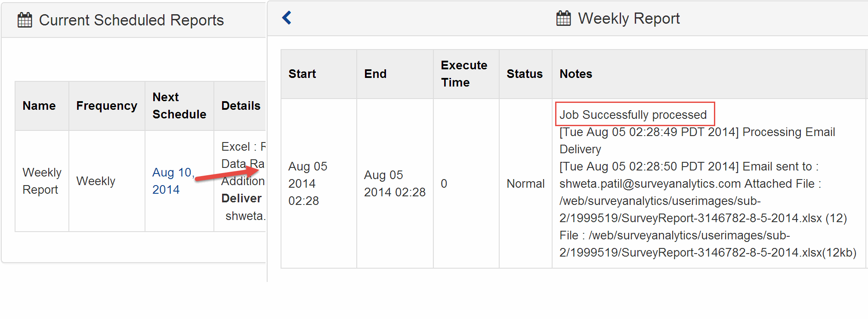Click the Next Schedule column header
868x319 pixels.
tap(179, 106)
